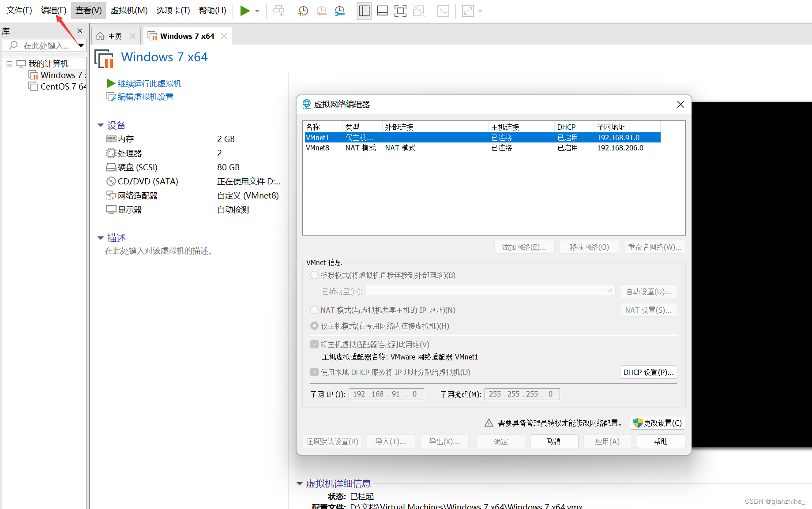
Task: Select the VMnet8 row in network list
Action: pyautogui.click(x=482, y=148)
